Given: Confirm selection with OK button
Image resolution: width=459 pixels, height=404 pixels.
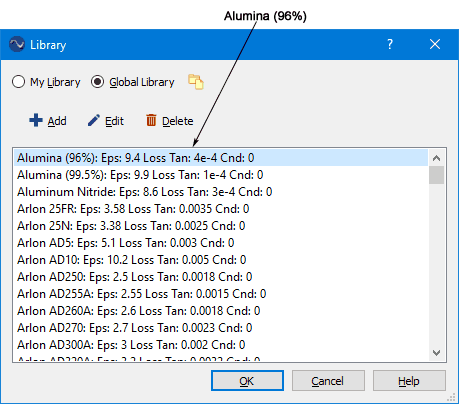Looking at the screenshot, I should 247,380.
